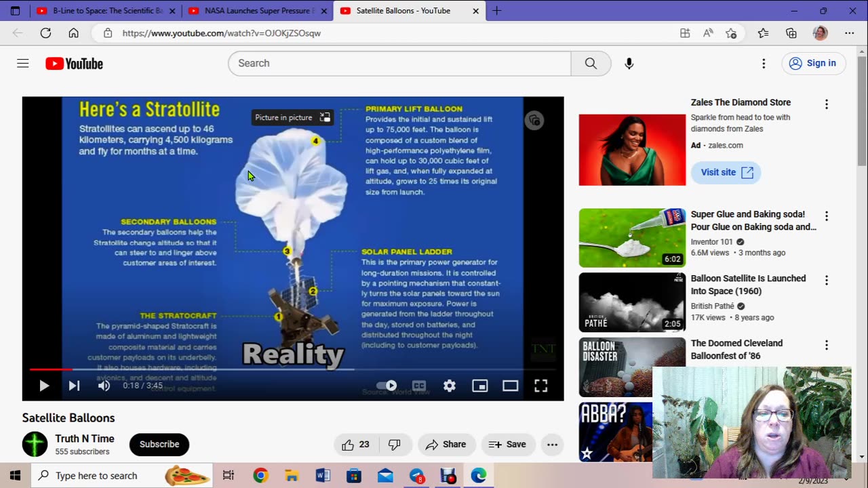Subscribe to Truth N Time channel
The image size is (868, 488).
tap(159, 445)
